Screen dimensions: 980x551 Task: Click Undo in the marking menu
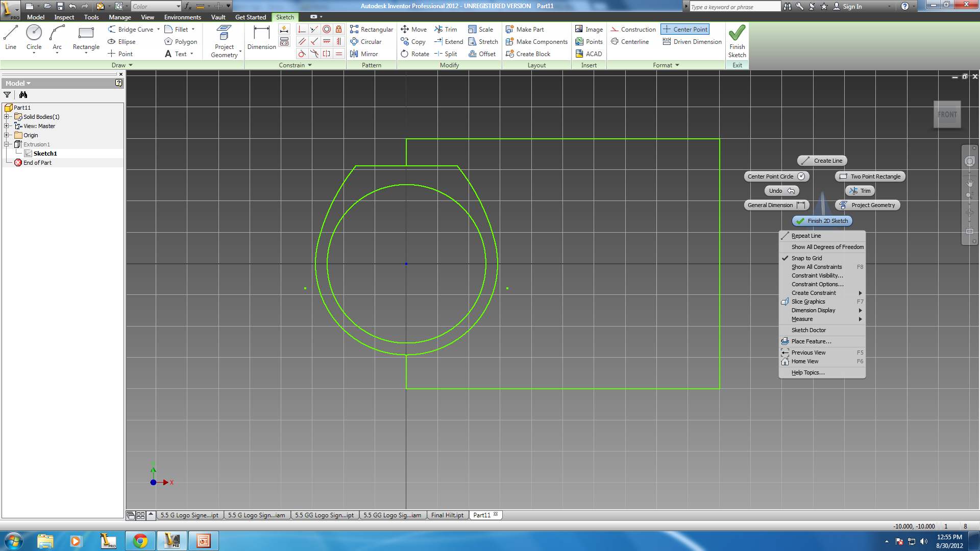pos(781,191)
